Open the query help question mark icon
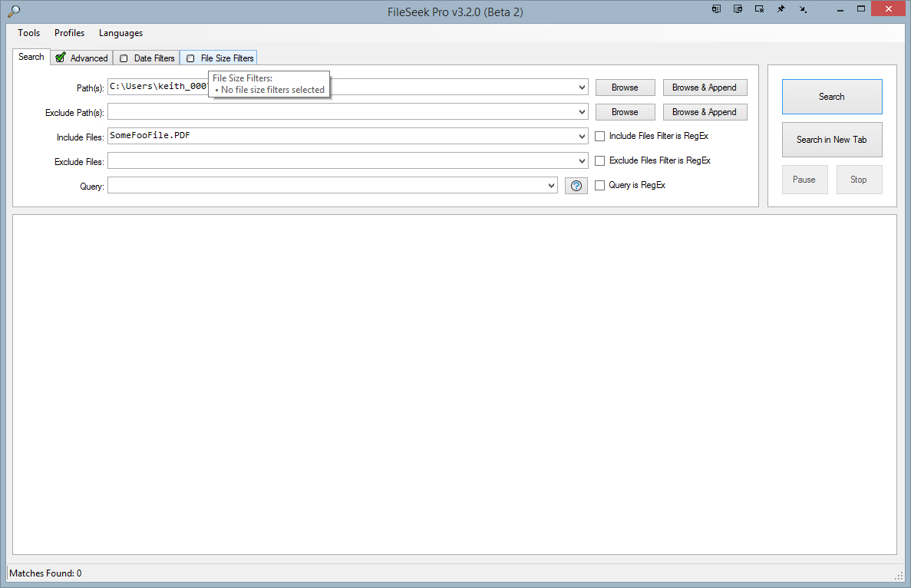Viewport: 911px width, 588px height. (576, 186)
